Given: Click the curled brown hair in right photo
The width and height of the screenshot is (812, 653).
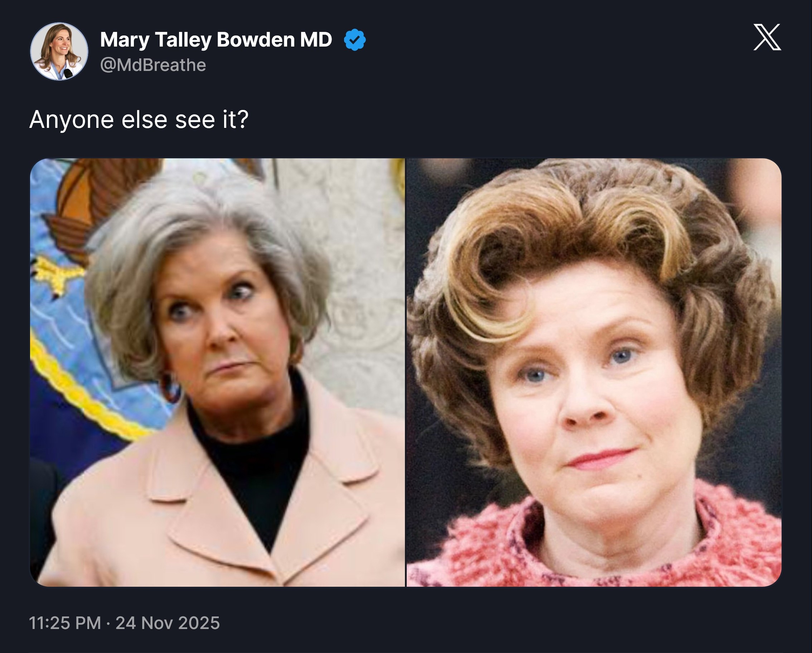Looking at the screenshot, I should 565,226.
